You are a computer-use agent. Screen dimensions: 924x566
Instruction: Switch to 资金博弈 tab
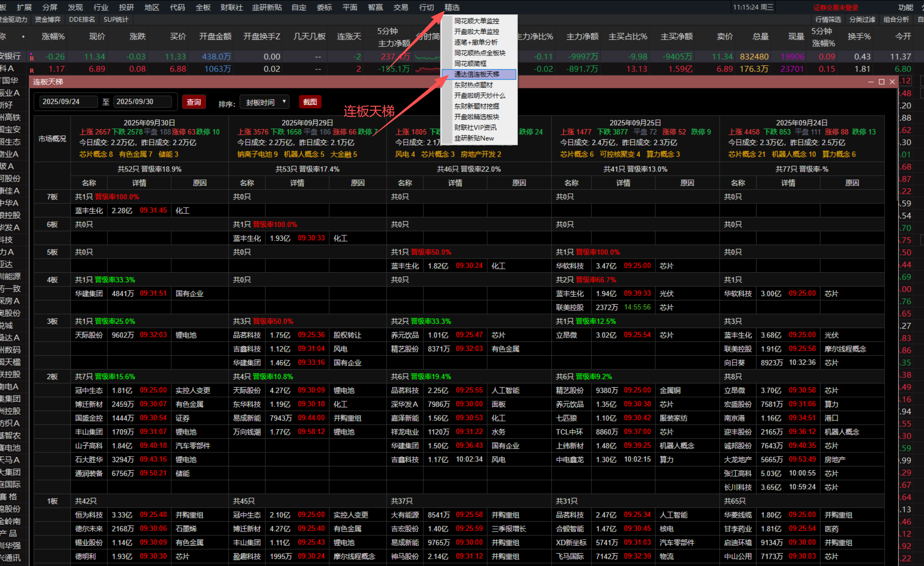point(48,19)
